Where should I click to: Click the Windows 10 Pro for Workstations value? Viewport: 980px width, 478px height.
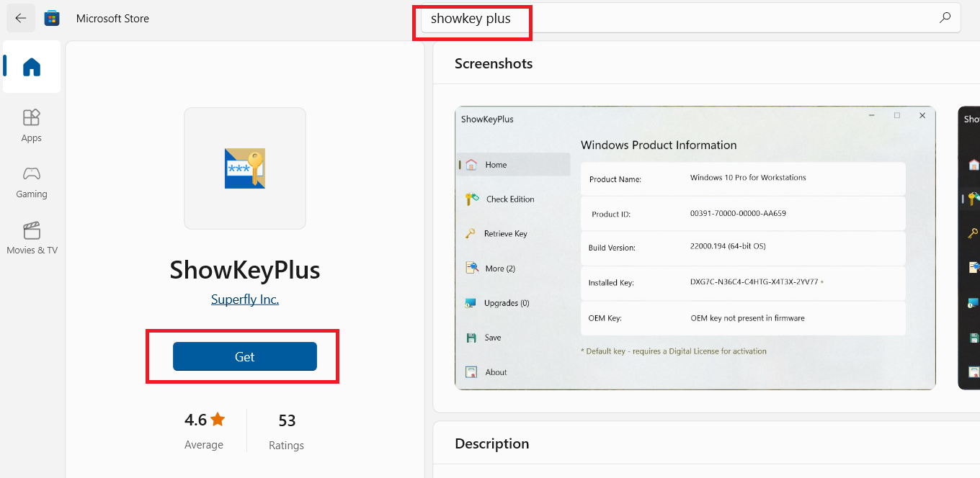click(748, 177)
